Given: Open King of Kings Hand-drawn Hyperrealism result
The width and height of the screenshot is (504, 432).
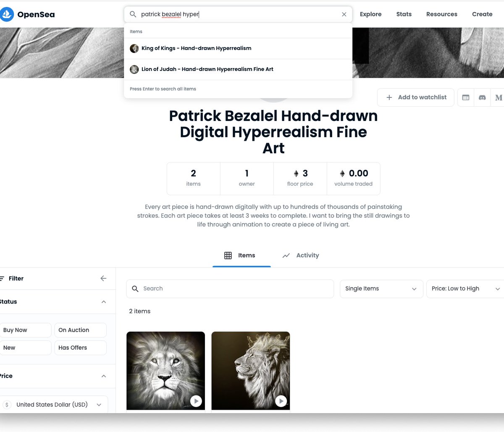Looking at the screenshot, I should (238, 48).
